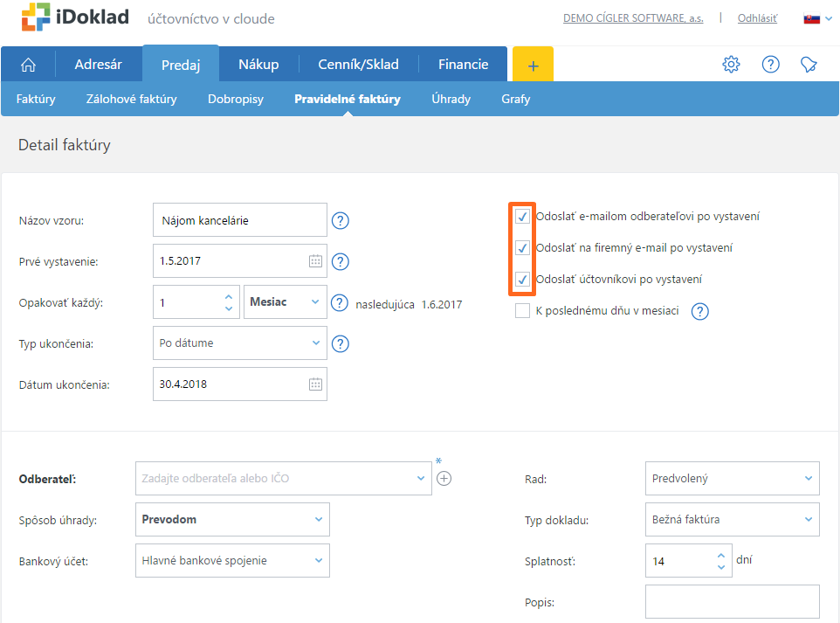Click plus icon to add new Odberateľ
This screenshot has width=840, height=623.
tap(444, 478)
